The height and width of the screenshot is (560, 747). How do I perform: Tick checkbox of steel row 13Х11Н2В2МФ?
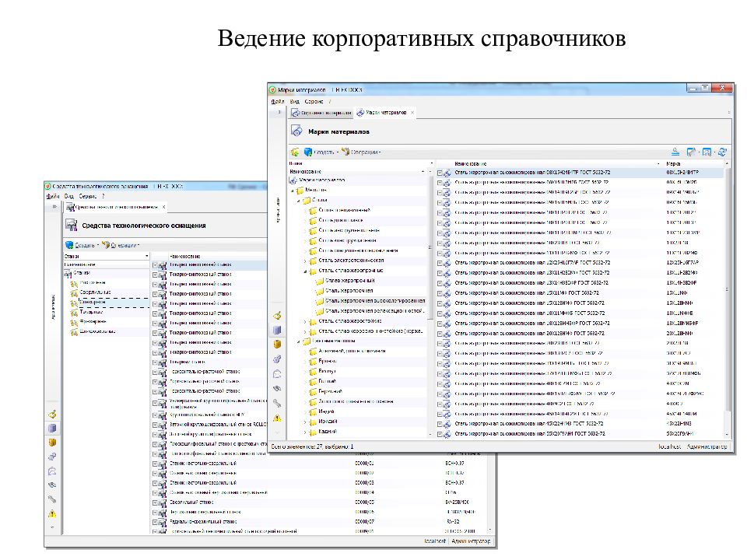440,273
